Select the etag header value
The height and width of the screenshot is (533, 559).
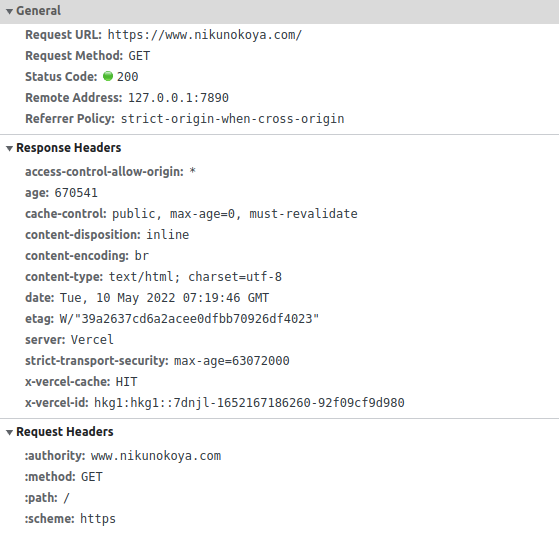coord(189,319)
